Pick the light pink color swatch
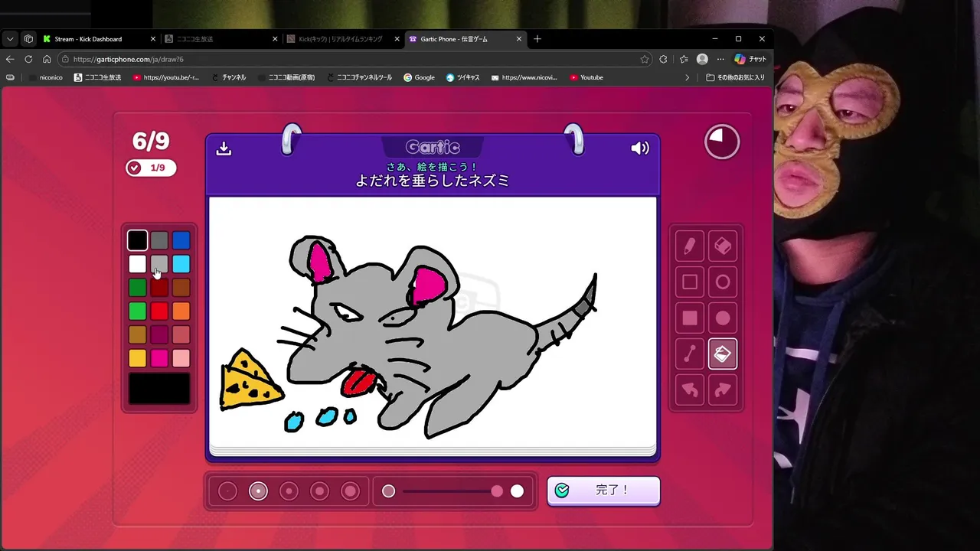 coord(181,358)
